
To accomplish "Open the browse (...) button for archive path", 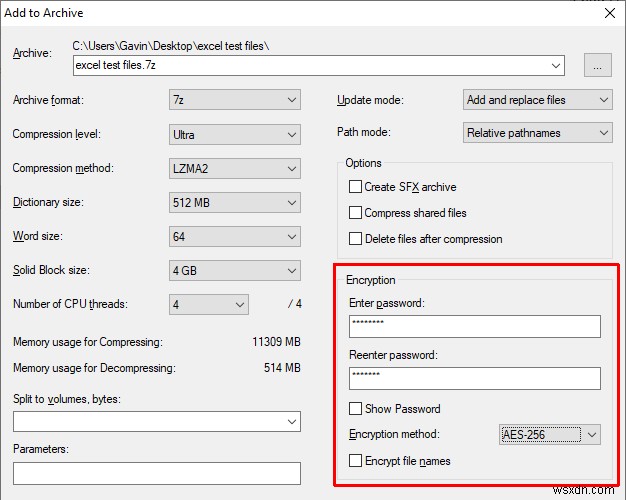I will pyautogui.click(x=598, y=65).
